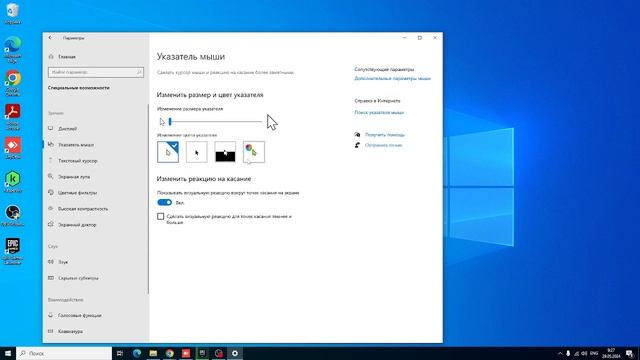640x360 pixels.
Task: Click the taskbar Поиск search box
Action: [x=64, y=353]
